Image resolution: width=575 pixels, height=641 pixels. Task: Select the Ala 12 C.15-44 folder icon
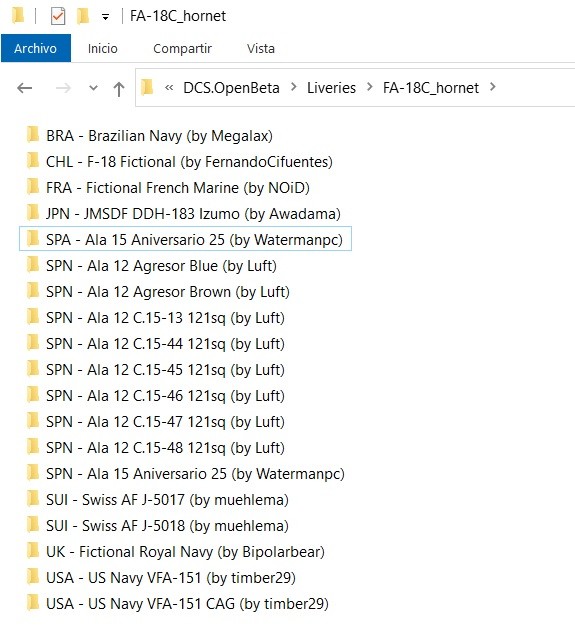(33, 343)
